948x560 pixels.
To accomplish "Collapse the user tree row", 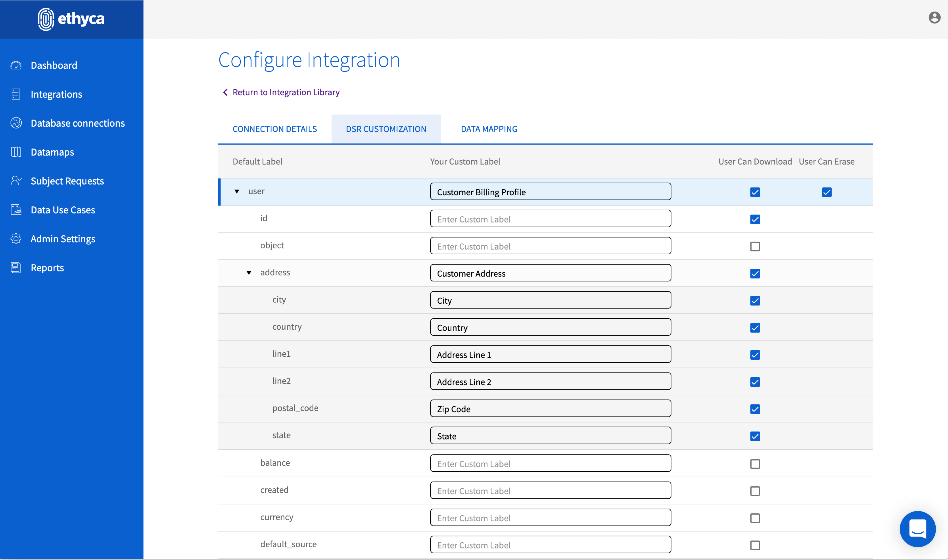I will [x=237, y=192].
